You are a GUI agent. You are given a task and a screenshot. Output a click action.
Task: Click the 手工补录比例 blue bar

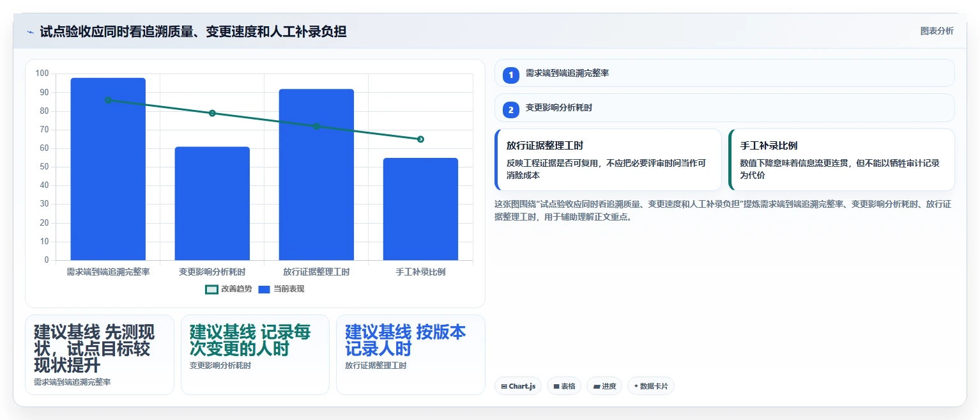[420, 209]
